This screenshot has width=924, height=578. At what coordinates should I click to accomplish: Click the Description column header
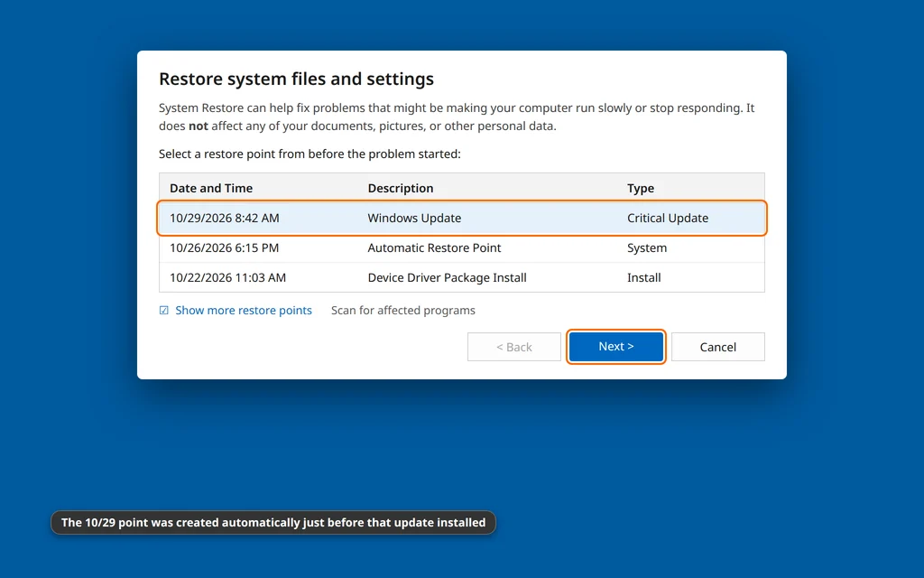(x=401, y=188)
